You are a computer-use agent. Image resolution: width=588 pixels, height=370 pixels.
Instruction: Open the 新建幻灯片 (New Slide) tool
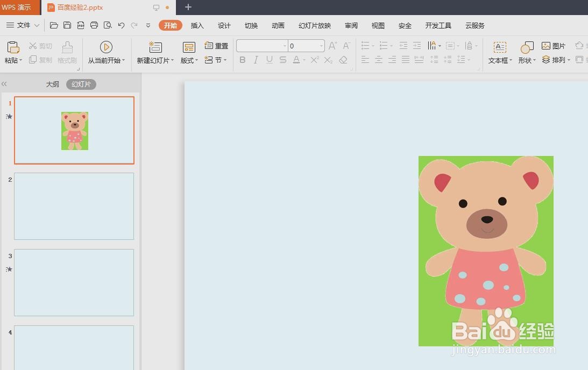coord(154,52)
